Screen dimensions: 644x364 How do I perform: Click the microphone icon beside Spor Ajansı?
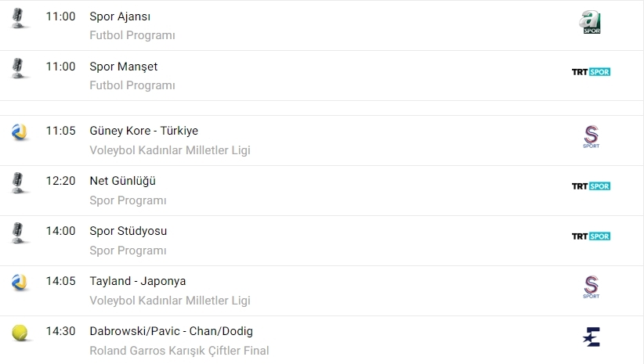19,18
